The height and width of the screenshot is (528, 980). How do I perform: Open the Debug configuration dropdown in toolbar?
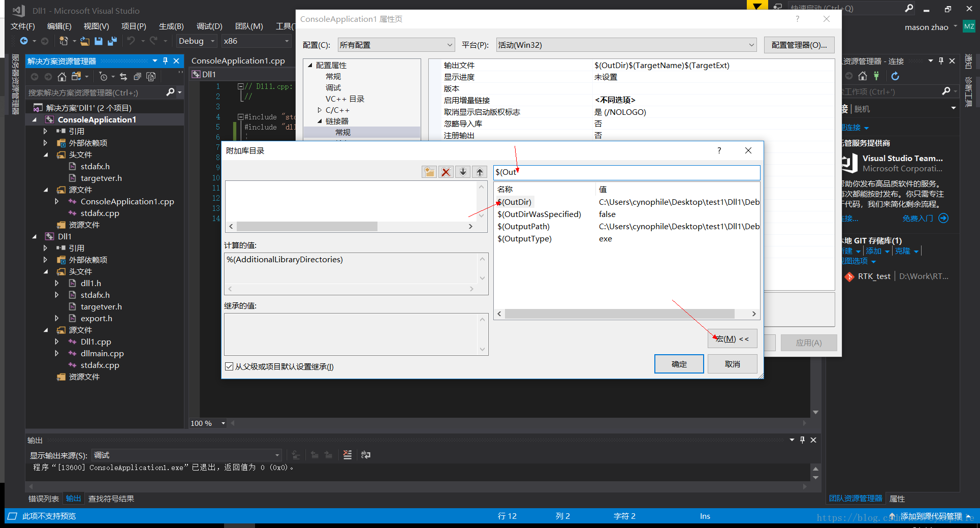[196, 41]
